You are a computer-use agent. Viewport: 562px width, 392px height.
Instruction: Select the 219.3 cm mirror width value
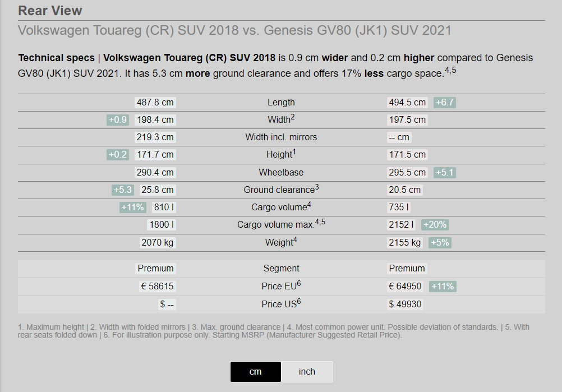(x=155, y=137)
